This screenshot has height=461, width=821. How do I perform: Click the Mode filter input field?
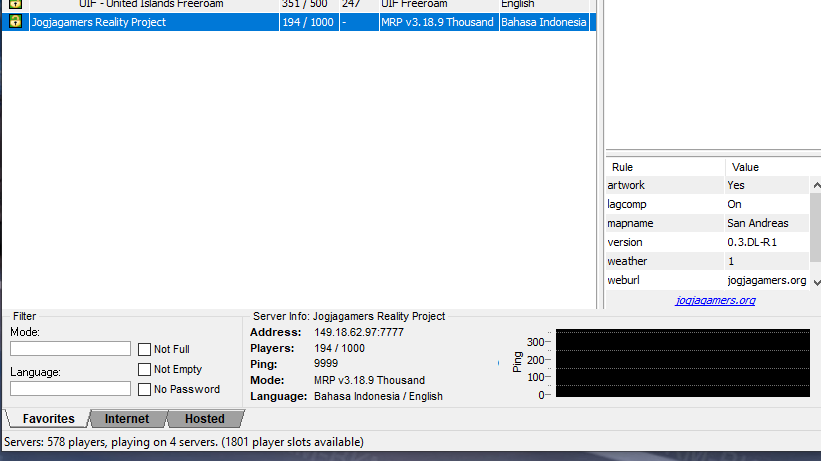coord(70,349)
